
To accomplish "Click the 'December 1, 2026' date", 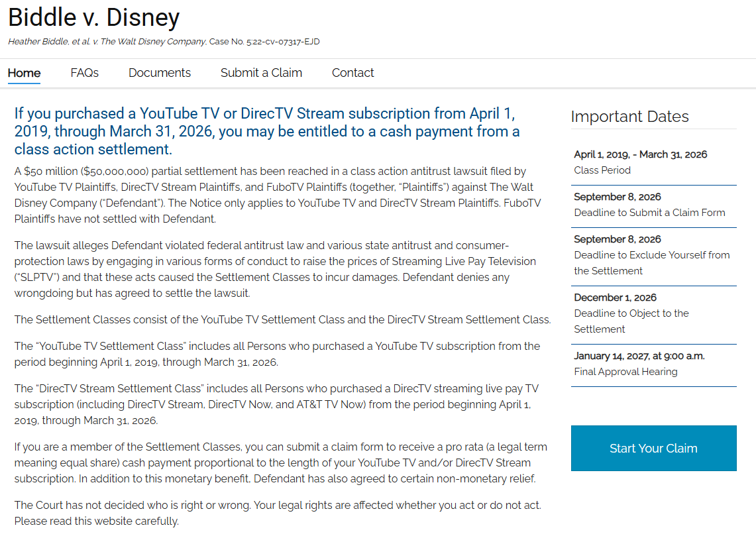I will [616, 298].
